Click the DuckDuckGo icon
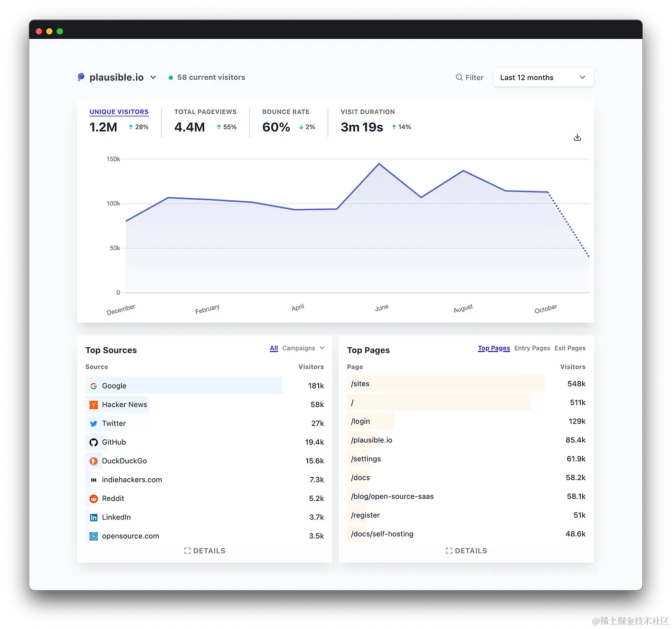This screenshot has width=672, height=629. point(94,461)
